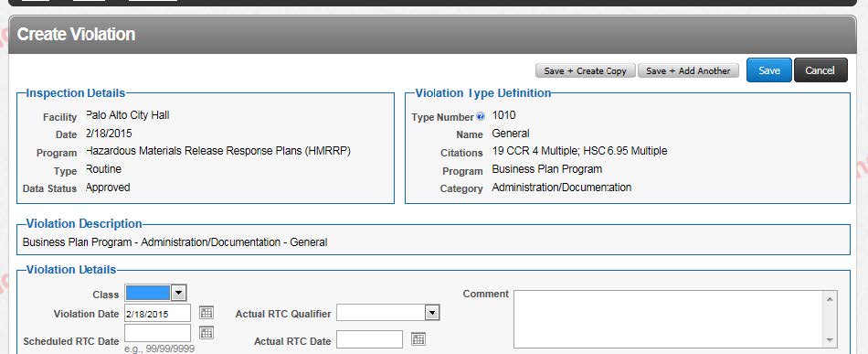Open Actual RTC Date calendar picker
Viewport: 868px width, 354px height.
click(x=418, y=339)
